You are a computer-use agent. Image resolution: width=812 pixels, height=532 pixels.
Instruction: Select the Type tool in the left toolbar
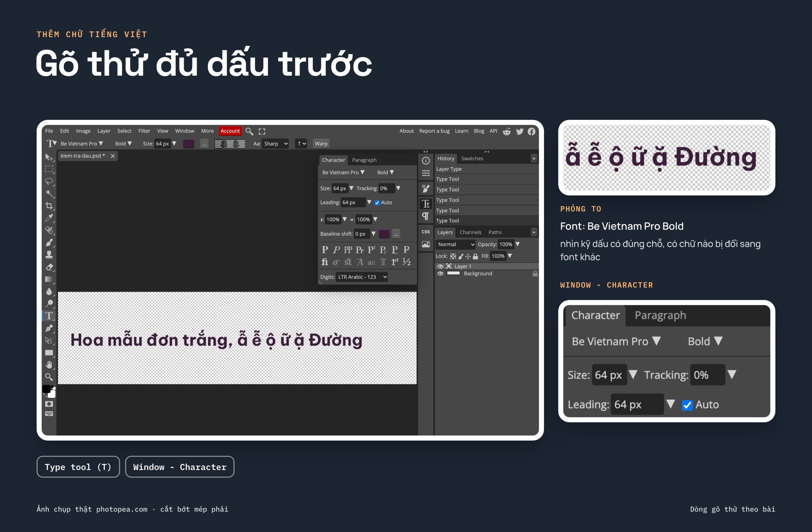[49, 316]
